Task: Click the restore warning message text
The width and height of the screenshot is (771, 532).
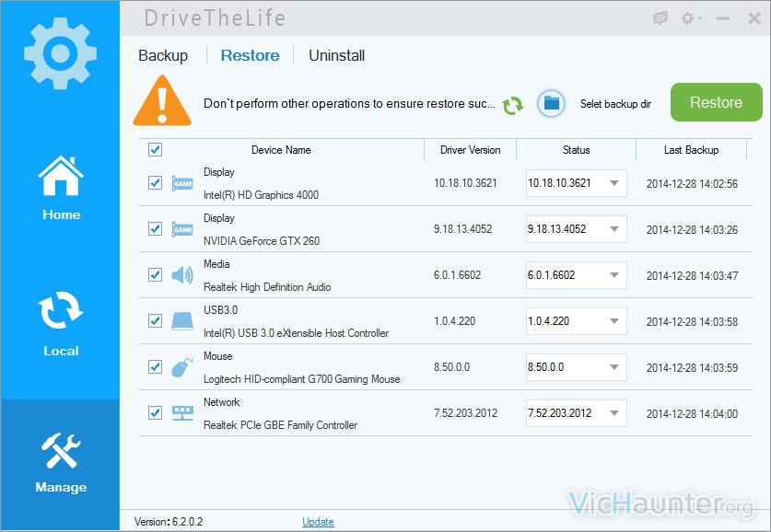Action: (x=349, y=104)
